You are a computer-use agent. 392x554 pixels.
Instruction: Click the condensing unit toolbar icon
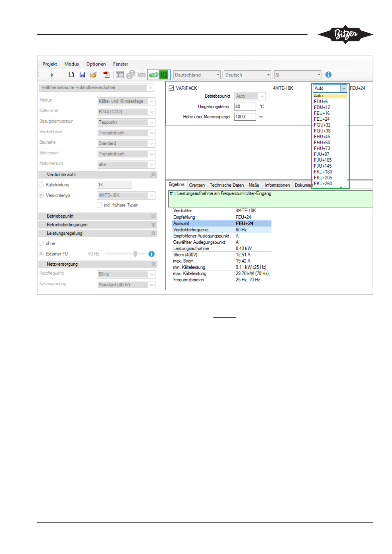pos(141,75)
